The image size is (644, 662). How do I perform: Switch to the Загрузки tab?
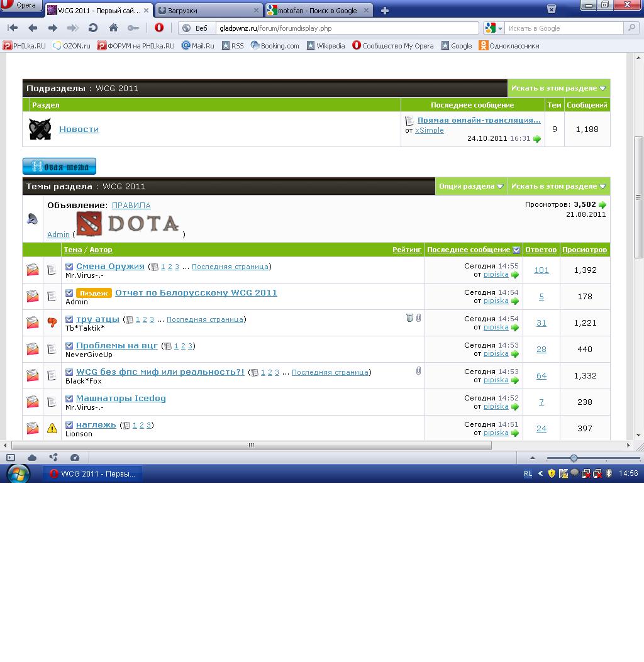tap(209, 11)
